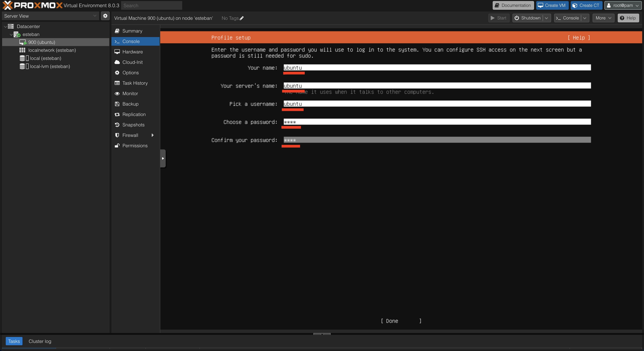This screenshot has height=351, width=644.
Task: Select the esteban node in tree
Action: [31, 34]
